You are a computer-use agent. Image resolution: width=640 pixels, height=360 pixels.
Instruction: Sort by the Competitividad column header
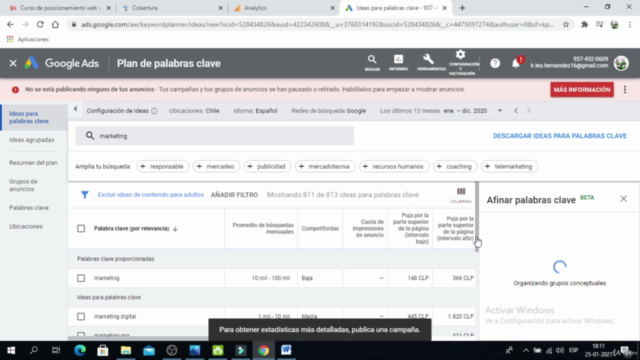click(320, 229)
